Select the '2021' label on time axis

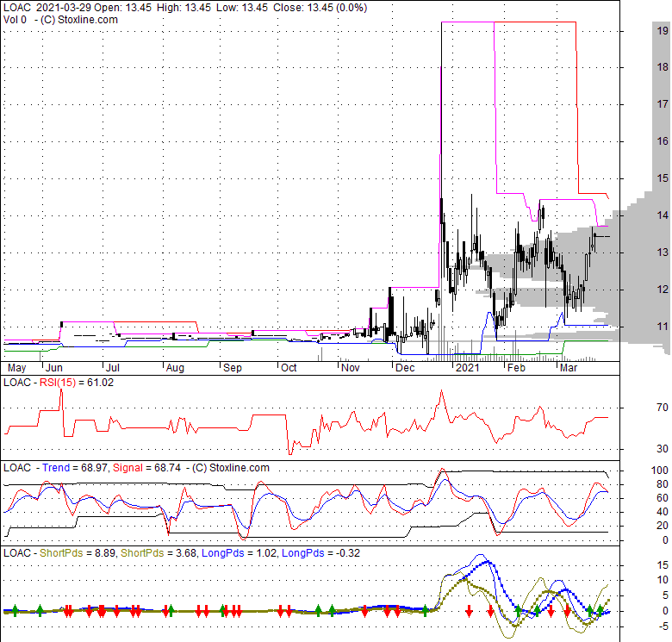[x=468, y=368]
